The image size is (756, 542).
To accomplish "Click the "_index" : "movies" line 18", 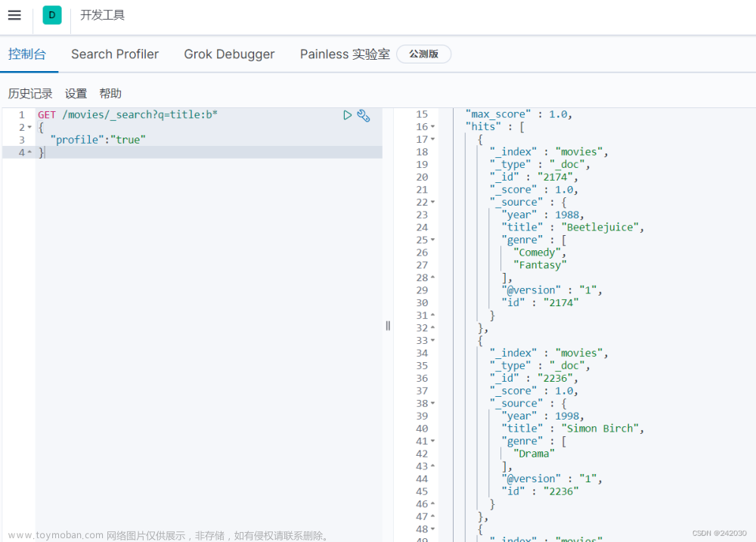I will (549, 152).
